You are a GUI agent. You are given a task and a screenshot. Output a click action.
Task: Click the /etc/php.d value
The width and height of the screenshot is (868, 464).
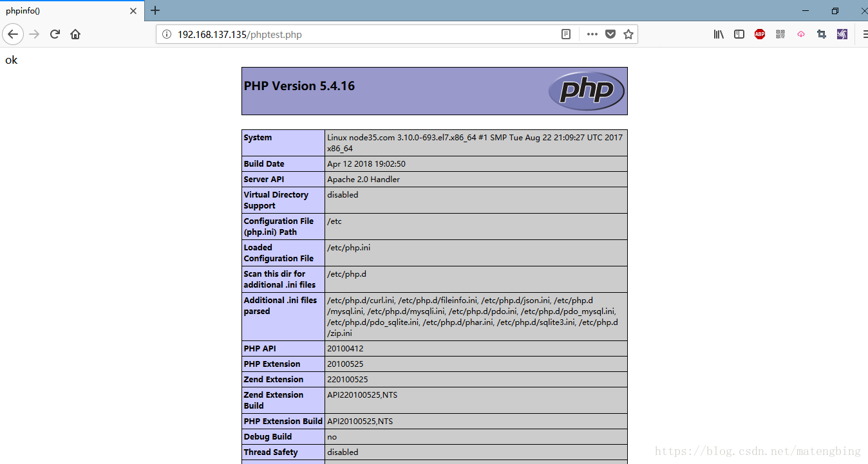[346, 274]
